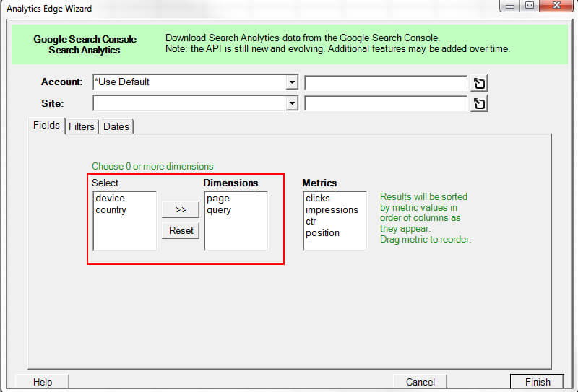The width and height of the screenshot is (578, 392).
Task: Click the Finish button
Action: coord(538,382)
